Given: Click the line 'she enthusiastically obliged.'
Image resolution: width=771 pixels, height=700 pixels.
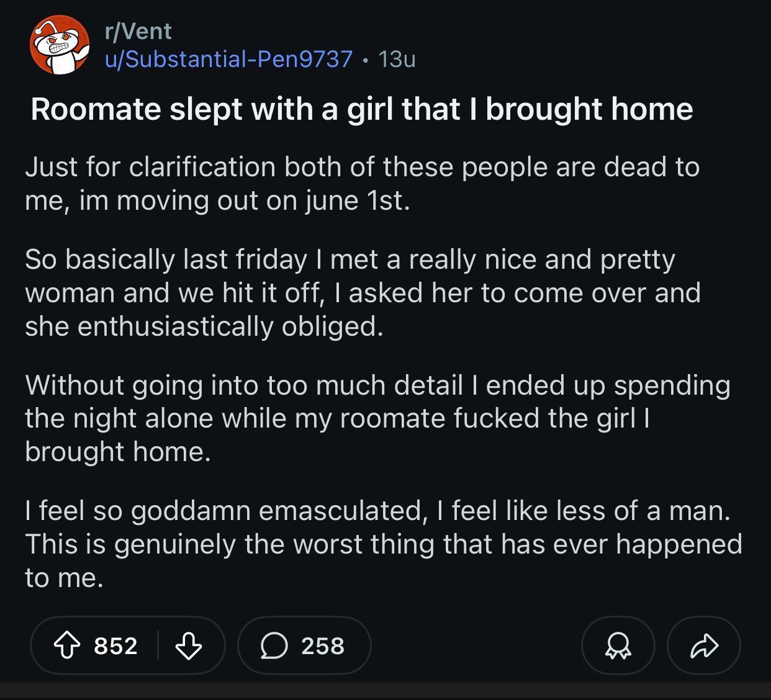Looking at the screenshot, I should coord(204,326).
